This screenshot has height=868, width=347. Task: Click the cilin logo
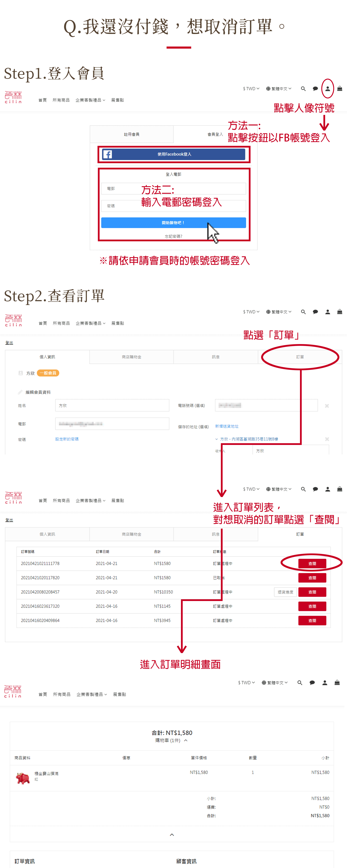tap(13, 96)
